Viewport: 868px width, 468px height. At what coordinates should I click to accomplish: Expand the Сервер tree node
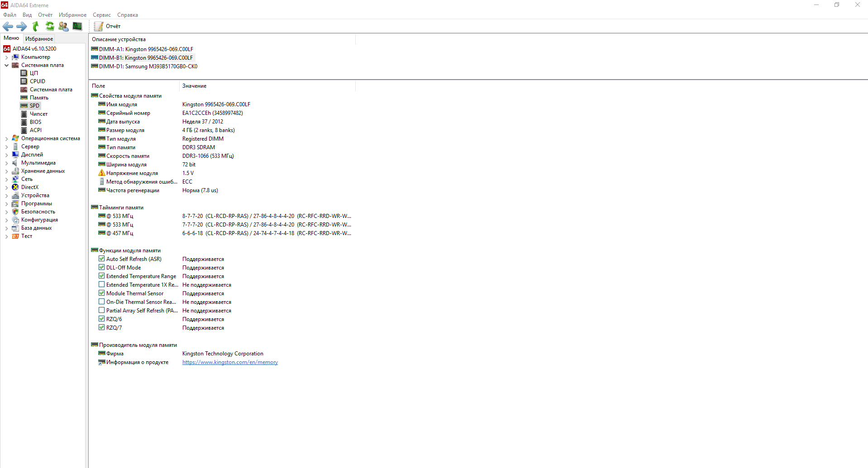6,147
